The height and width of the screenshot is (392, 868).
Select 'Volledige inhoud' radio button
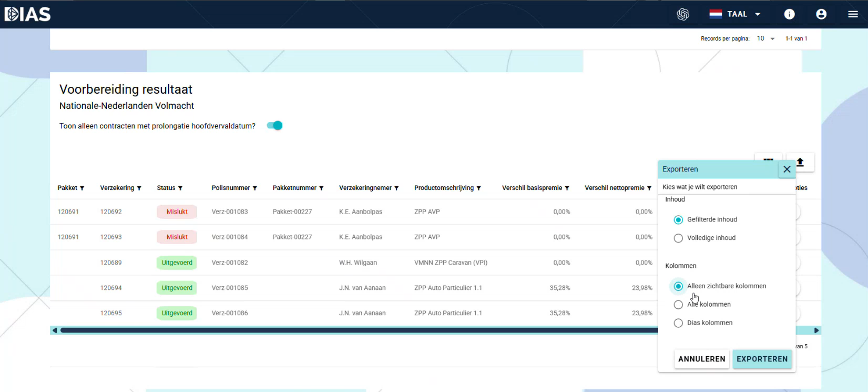(x=678, y=238)
